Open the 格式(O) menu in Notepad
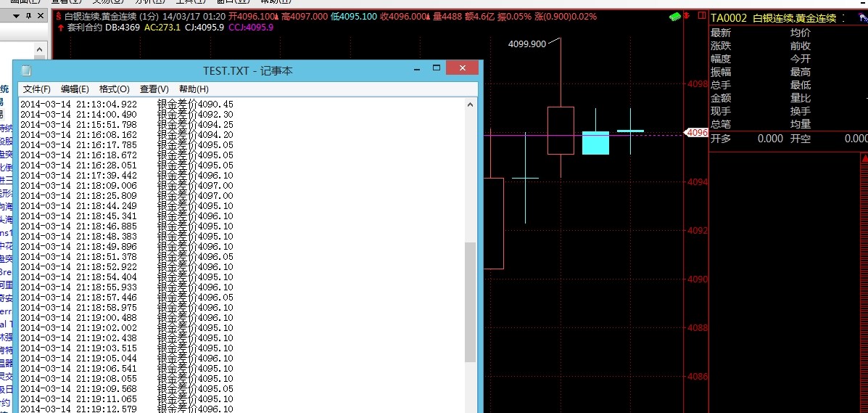Screen dimensions: 868x413 [114, 89]
